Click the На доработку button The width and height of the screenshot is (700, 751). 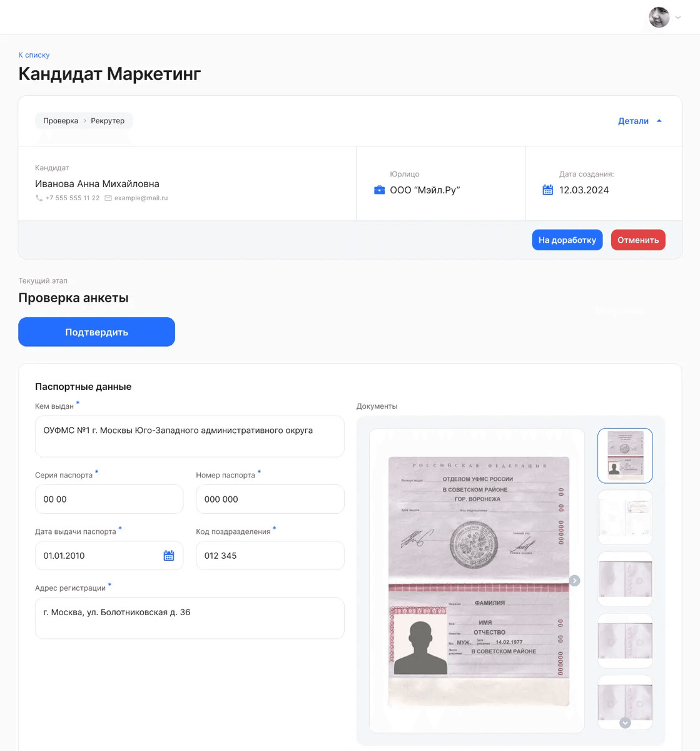coord(567,240)
